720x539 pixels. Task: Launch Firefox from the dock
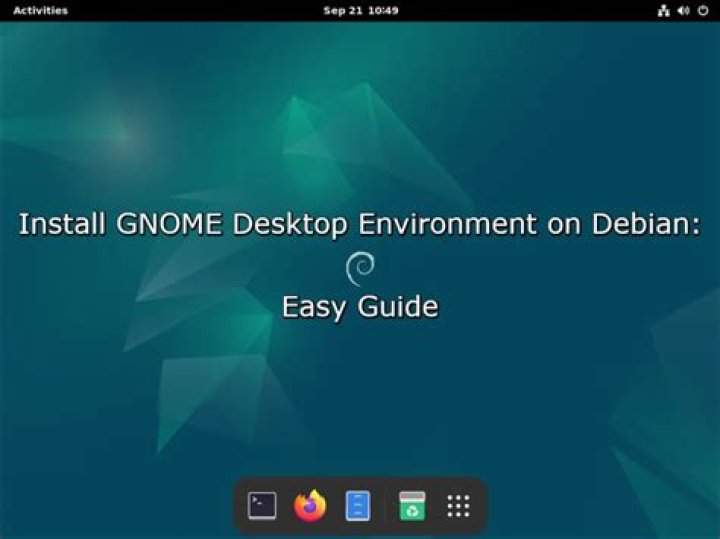click(x=310, y=506)
